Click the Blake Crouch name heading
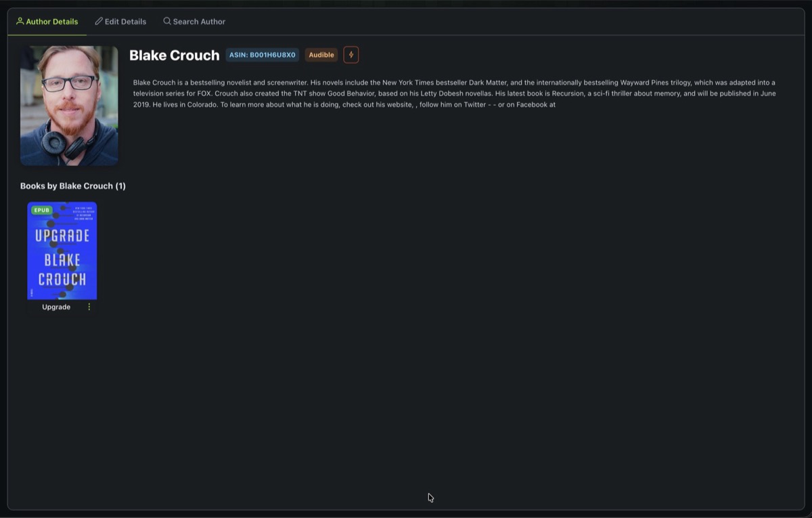 (x=175, y=56)
